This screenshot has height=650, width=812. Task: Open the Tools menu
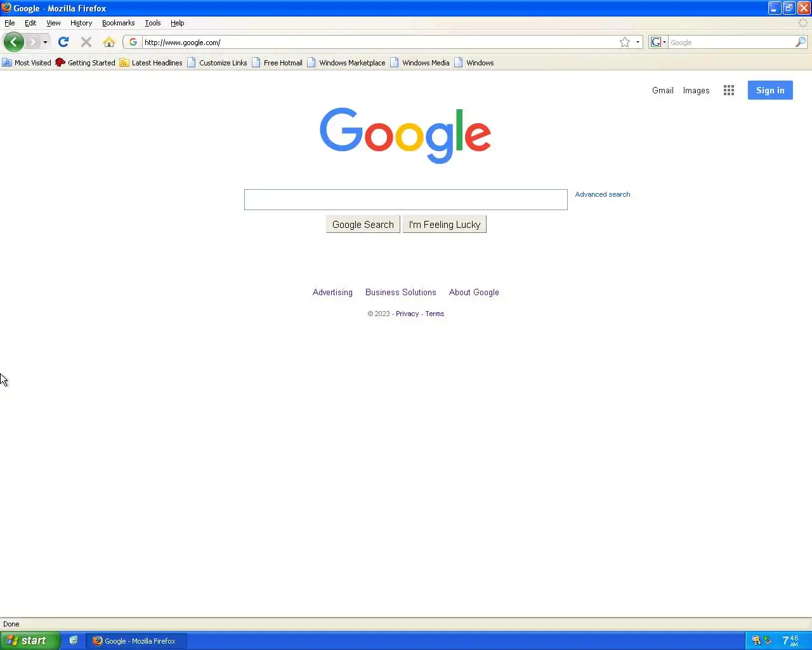click(153, 23)
